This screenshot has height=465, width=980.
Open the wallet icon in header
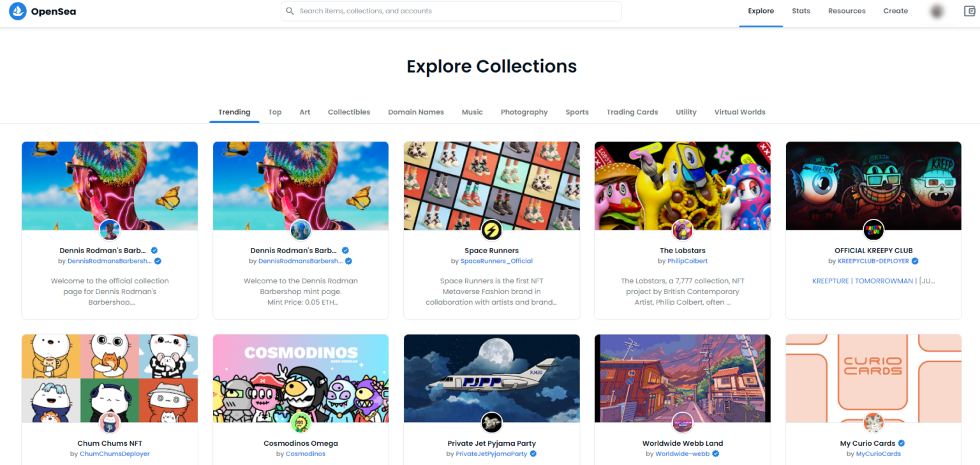(969, 11)
